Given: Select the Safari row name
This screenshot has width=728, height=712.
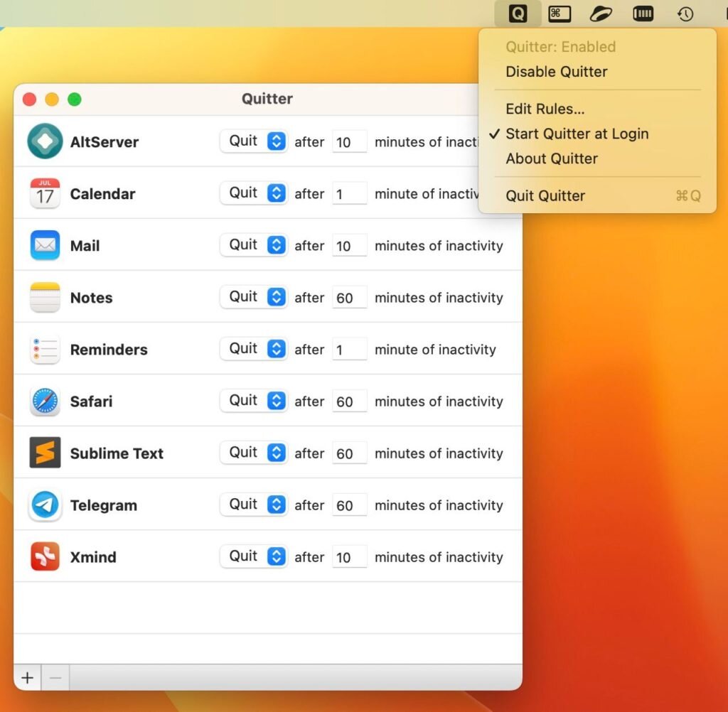Looking at the screenshot, I should point(91,402).
